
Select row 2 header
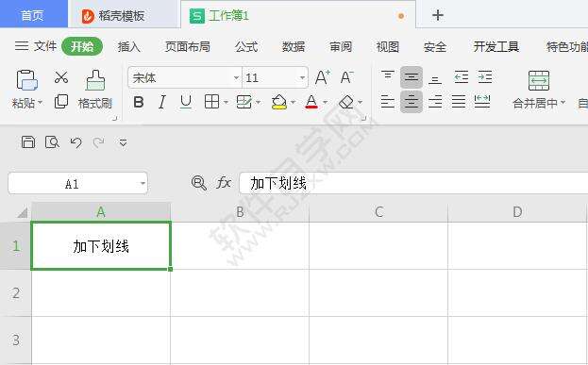(16, 292)
